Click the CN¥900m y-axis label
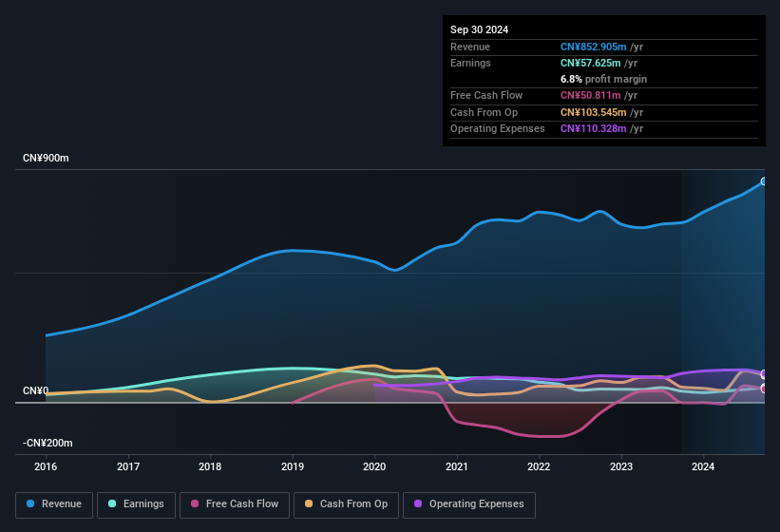Viewport: 780px width, 532px height. [46, 158]
